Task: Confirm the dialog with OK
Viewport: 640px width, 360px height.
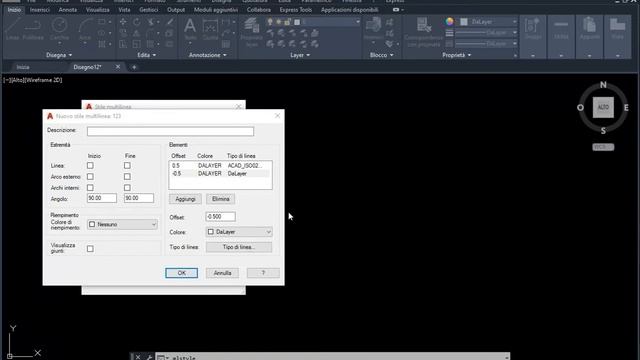Action: click(x=182, y=273)
